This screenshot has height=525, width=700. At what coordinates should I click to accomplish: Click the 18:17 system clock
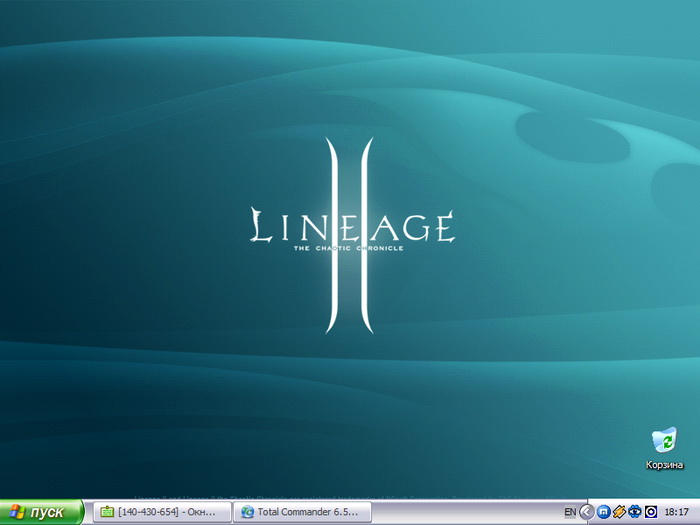click(x=676, y=512)
